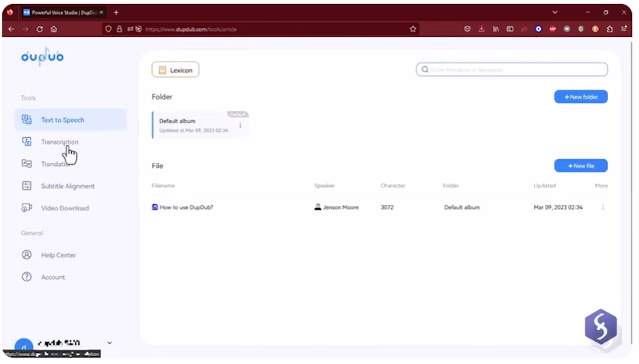The width and height of the screenshot is (639, 364).
Task: Toggle the browser sidebar view icon
Action: pyautogui.click(x=510, y=29)
